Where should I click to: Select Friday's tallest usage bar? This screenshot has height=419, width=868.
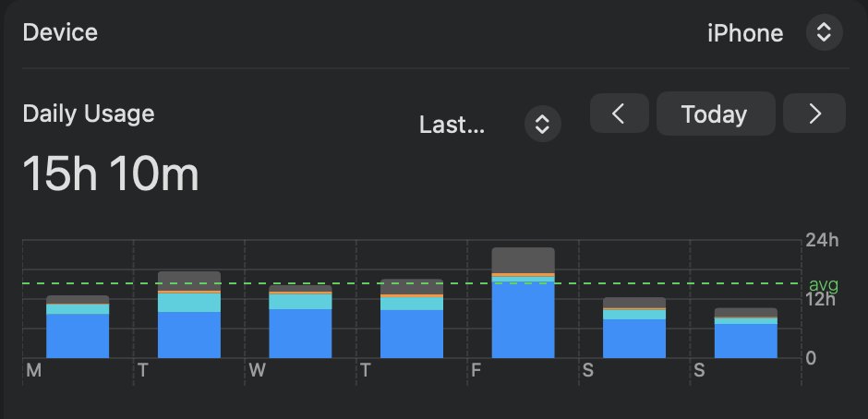524,303
